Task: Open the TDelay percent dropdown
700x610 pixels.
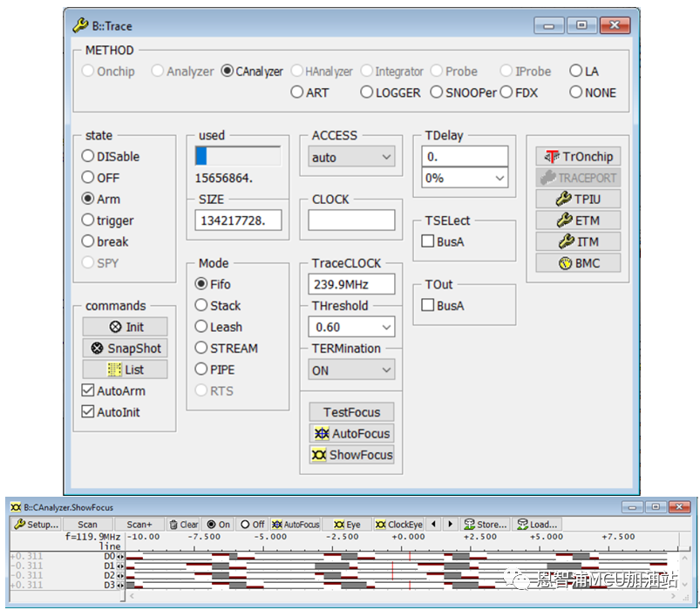Action: click(x=465, y=178)
